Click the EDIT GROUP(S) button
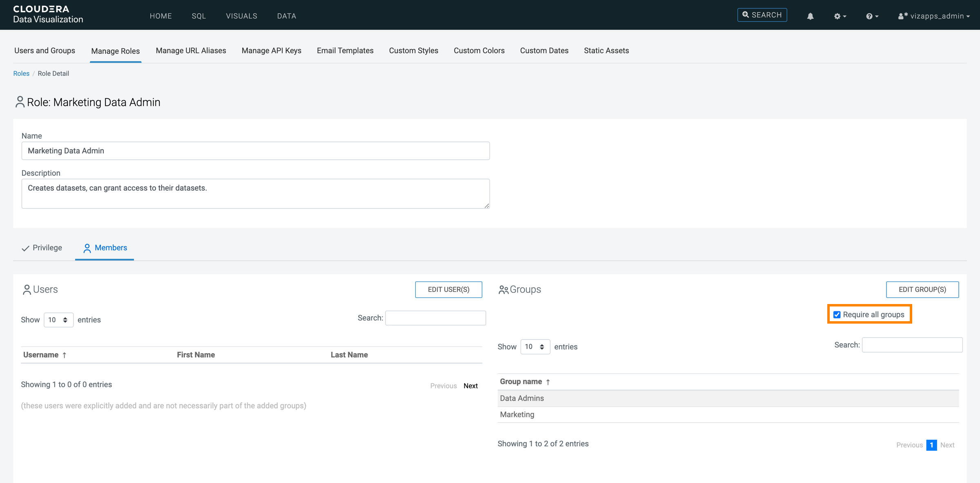Viewport: 980px width, 483px height. tap(922, 289)
